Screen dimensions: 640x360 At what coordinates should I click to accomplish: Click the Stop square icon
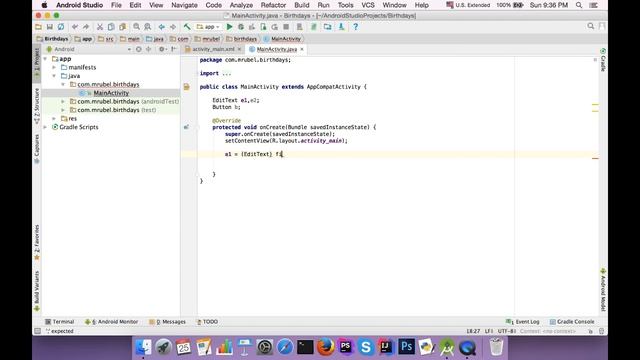tap(286, 27)
